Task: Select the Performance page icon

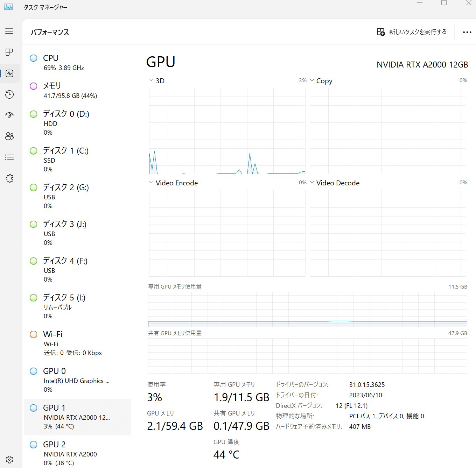Action: 9,73
